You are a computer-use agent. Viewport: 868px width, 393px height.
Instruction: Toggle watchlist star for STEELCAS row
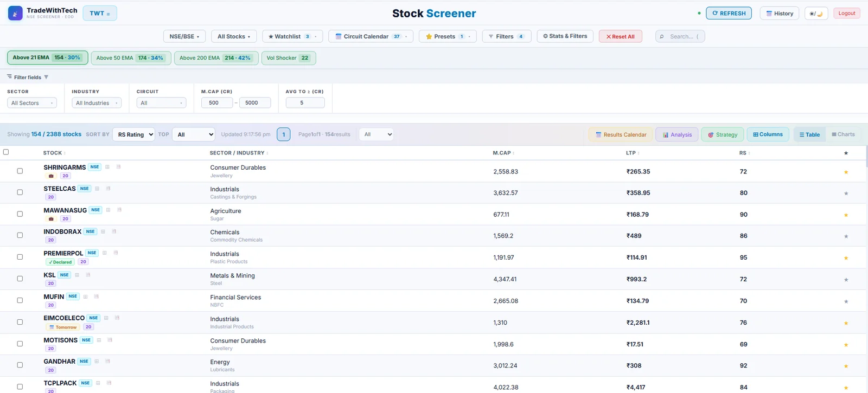[x=846, y=194]
